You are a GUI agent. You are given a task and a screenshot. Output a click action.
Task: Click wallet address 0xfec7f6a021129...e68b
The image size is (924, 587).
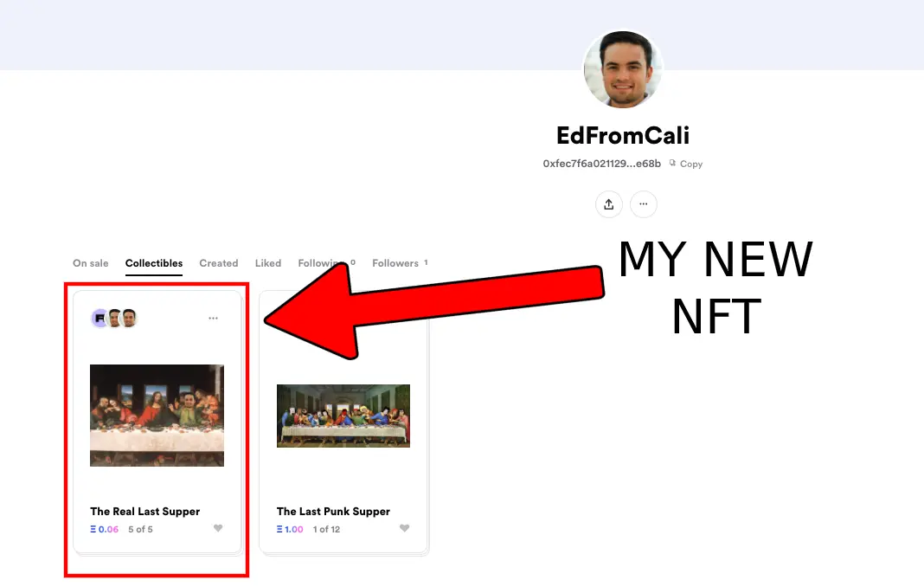601,164
